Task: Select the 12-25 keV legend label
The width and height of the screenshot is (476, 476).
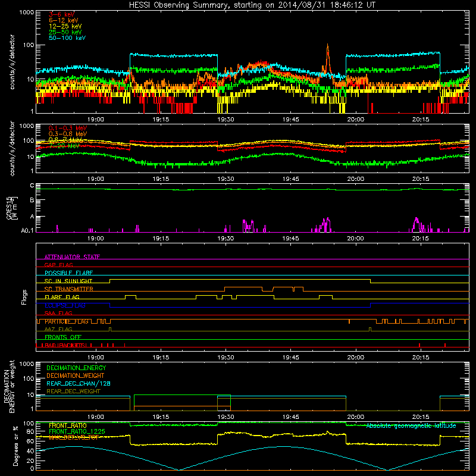Action: [65, 26]
